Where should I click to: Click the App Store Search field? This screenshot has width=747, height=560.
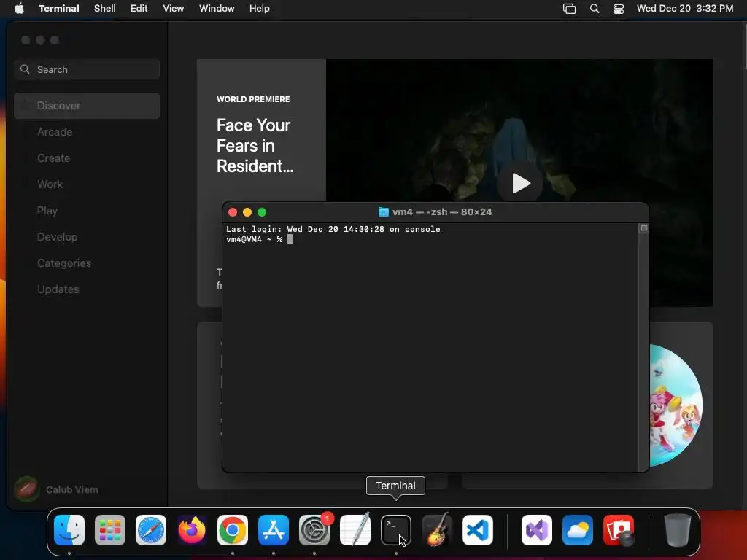pyautogui.click(x=87, y=69)
